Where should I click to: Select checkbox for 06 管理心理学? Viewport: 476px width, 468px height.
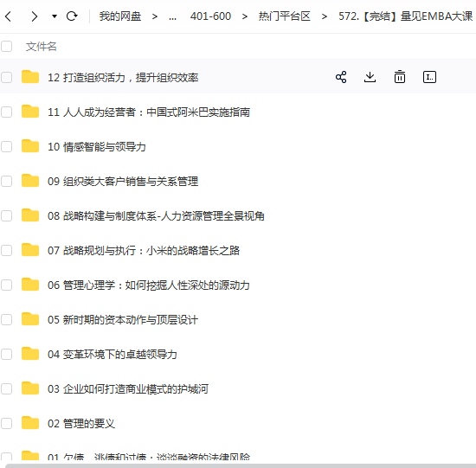pos(6,285)
